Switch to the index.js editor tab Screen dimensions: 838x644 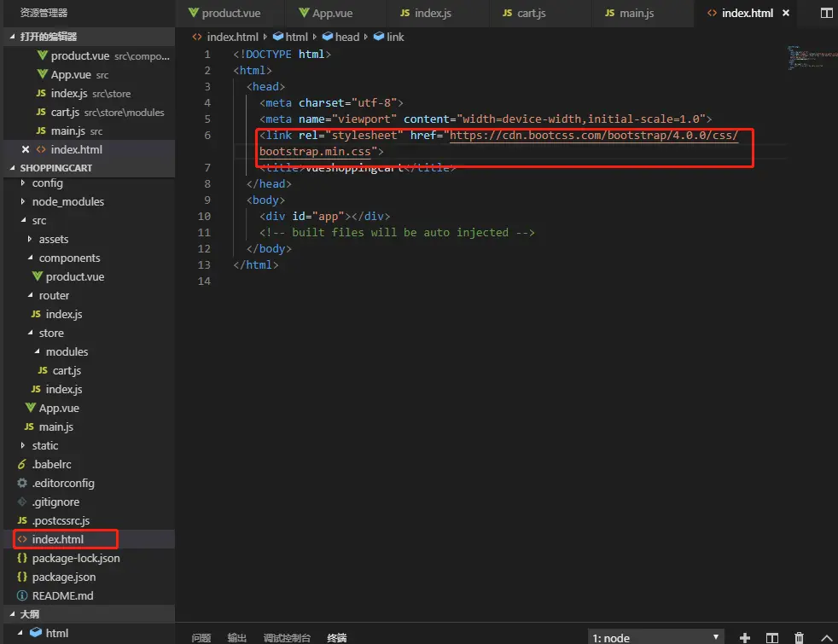point(426,13)
